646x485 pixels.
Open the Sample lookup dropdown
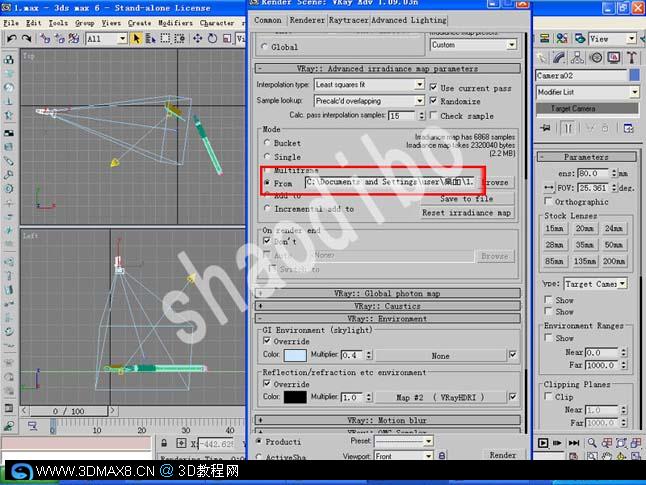point(369,101)
